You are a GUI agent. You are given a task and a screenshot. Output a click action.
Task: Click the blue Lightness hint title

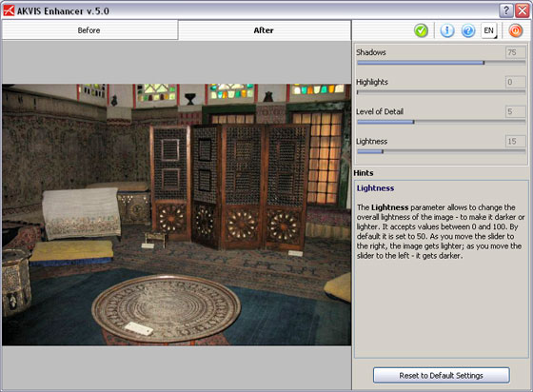coord(375,188)
